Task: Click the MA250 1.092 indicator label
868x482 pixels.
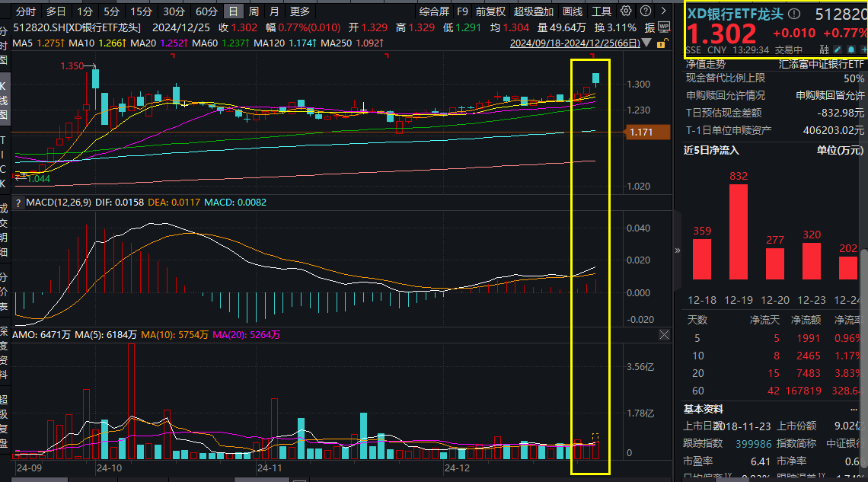Action: tap(352, 43)
